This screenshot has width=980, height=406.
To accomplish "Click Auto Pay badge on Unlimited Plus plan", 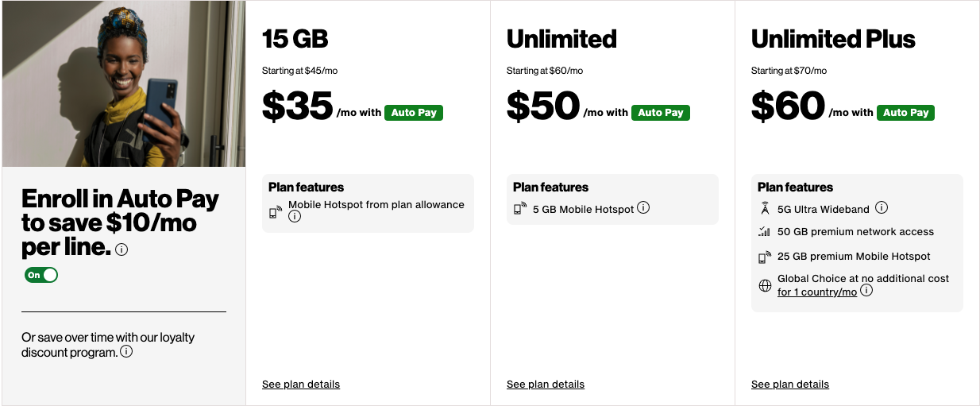I will [905, 113].
